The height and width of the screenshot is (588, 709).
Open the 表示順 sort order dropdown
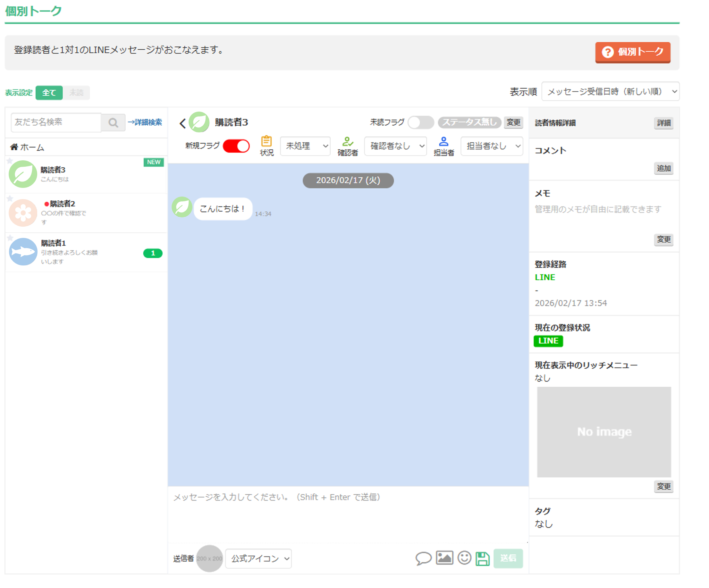tap(610, 91)
